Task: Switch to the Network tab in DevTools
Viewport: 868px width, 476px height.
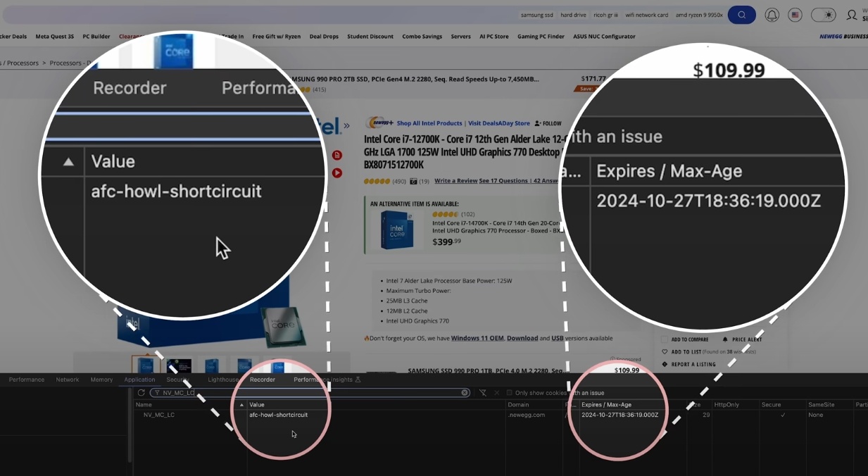Action: pyautogui.click(x=68, y=380)
